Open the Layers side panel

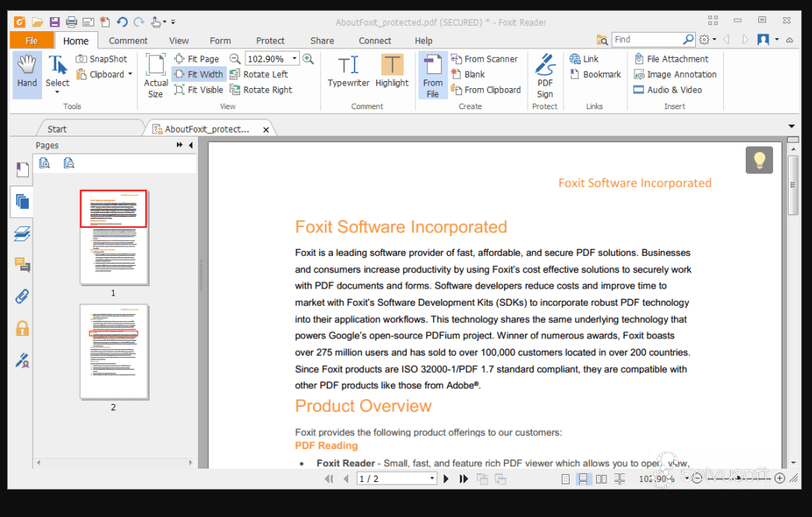coord(23,234)
